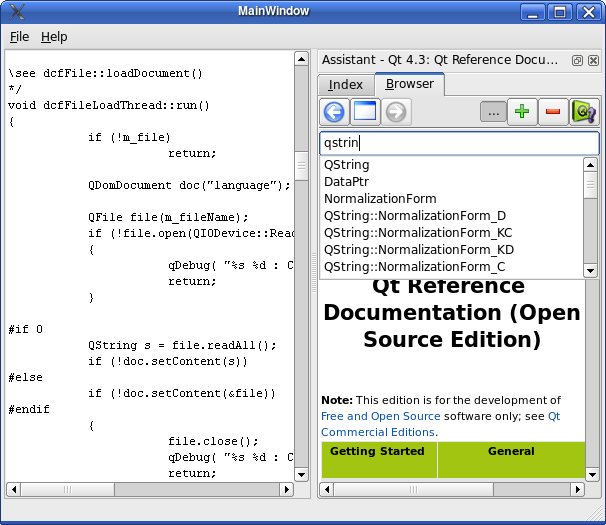The image size is (606, 525).
Task: Zoom in with the green plus icon
Action: (522, 112)
